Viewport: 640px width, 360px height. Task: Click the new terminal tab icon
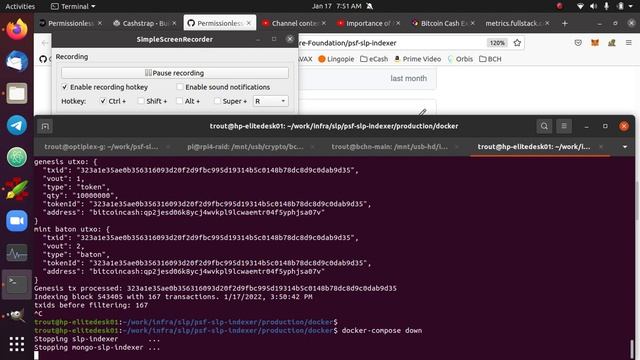[x=45, y=127]
